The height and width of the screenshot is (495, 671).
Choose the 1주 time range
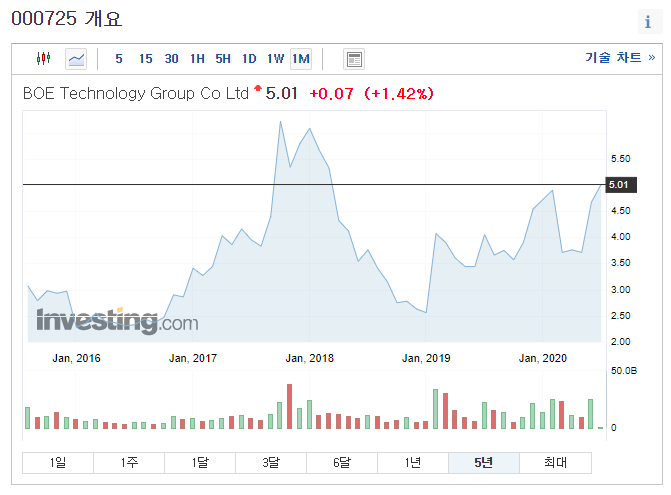(129, 462)
